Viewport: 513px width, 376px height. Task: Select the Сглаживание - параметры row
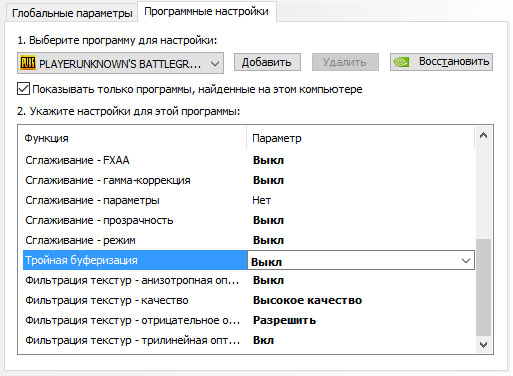tap(249, 200)
